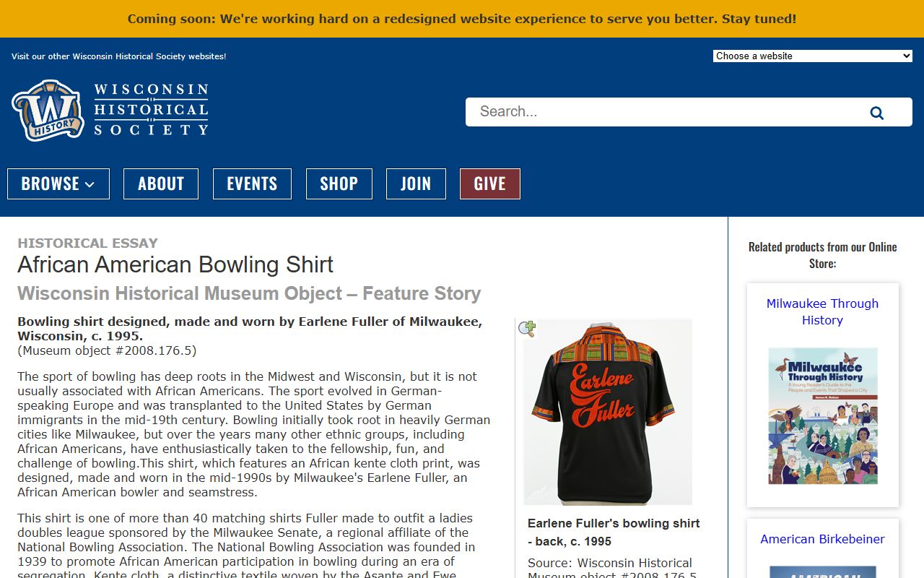Viewport: 924px width, 578px height.
Task: Open the Shop menu item
Action: point(339,184)
